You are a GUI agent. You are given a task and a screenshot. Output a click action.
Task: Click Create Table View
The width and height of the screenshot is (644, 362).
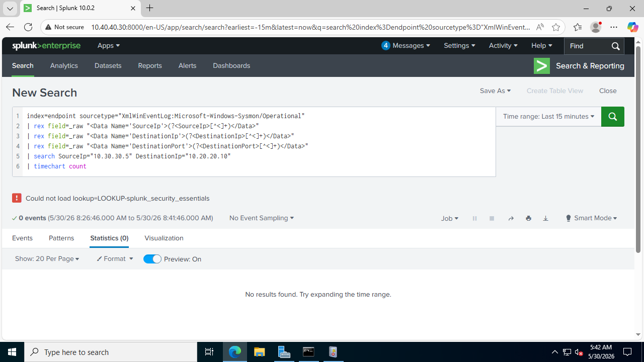(x=555, y=91)
